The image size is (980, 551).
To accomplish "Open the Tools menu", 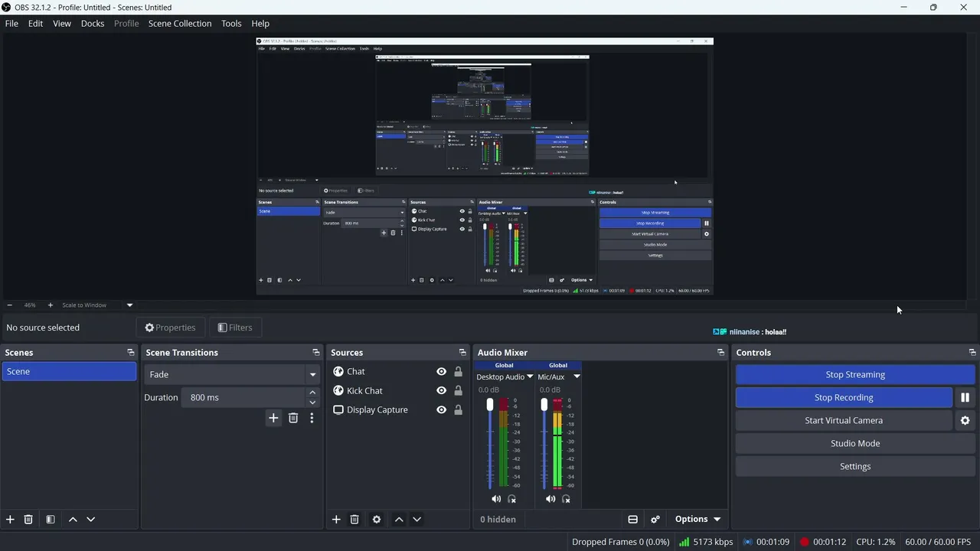I will click(231, 23).
